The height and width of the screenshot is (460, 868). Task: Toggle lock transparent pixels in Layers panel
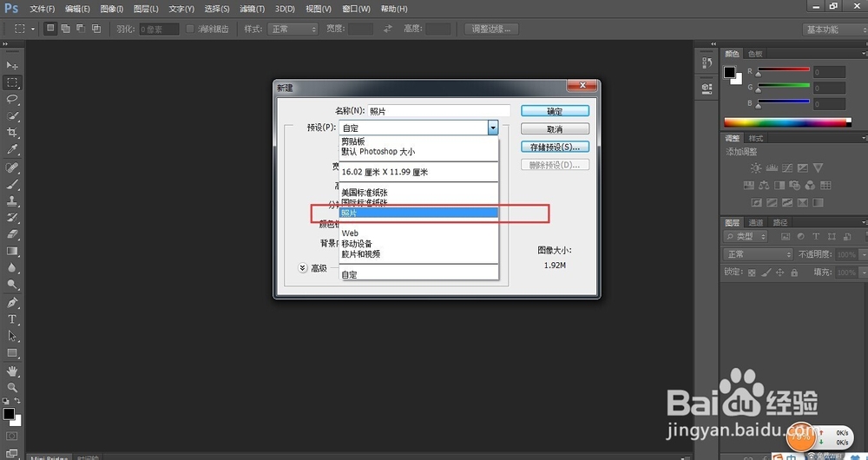coord(751,273)
